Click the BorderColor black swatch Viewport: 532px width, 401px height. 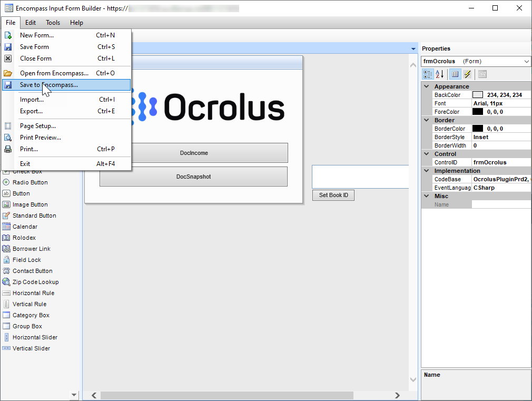pyautogui.click(x=477, y=129)
